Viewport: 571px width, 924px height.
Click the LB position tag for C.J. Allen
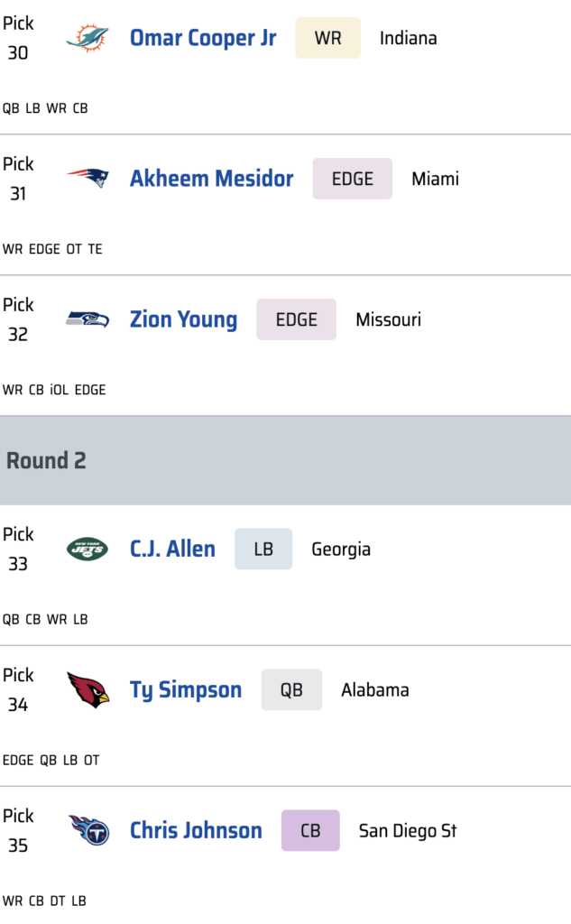click(263, 549)
